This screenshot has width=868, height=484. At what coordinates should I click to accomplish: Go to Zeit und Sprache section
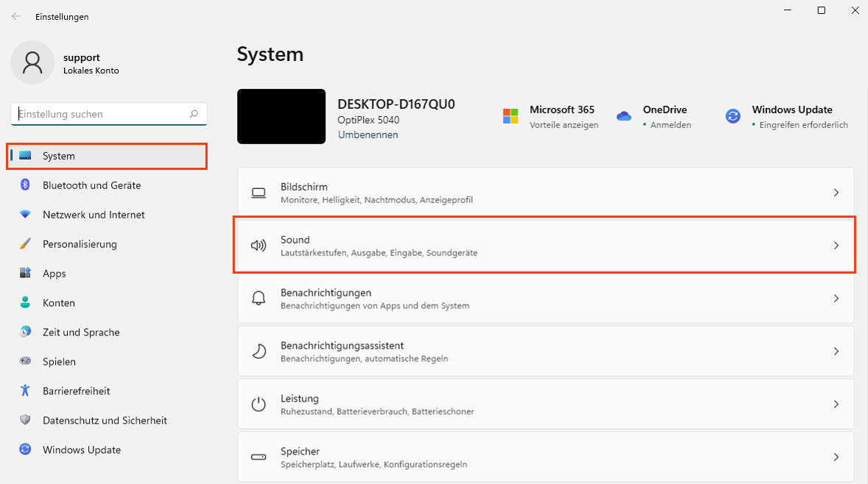[81, 332]
